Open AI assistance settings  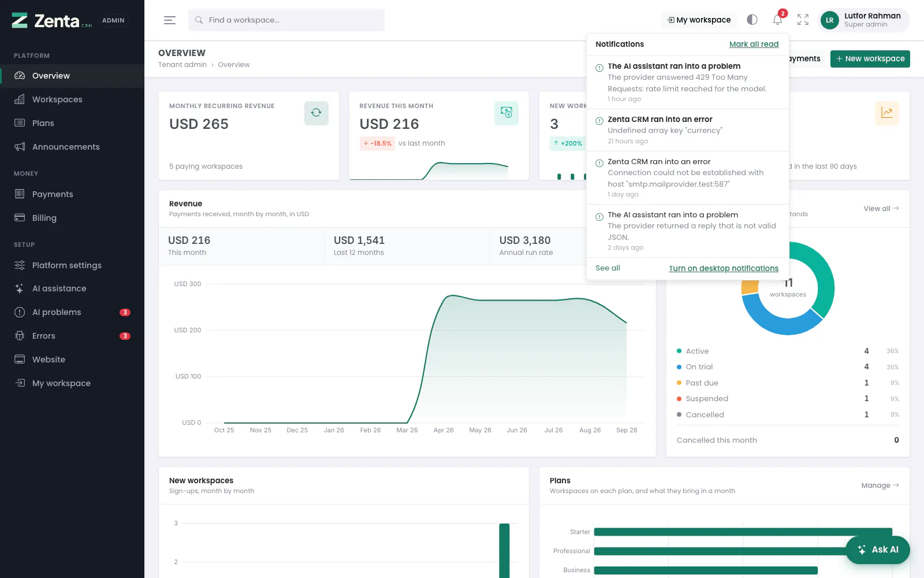72,288
